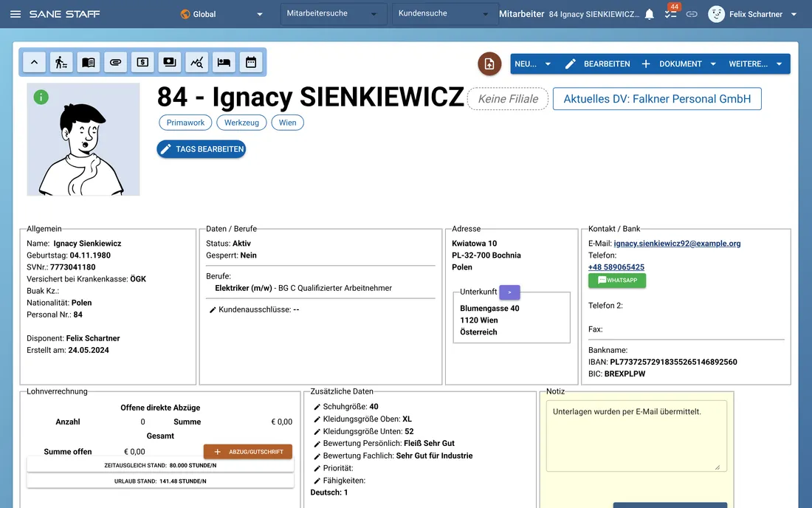This screenshot has height=508, width=812.
Task: Call the phone link +48 589065425
Action: click(x=616, y=267)
